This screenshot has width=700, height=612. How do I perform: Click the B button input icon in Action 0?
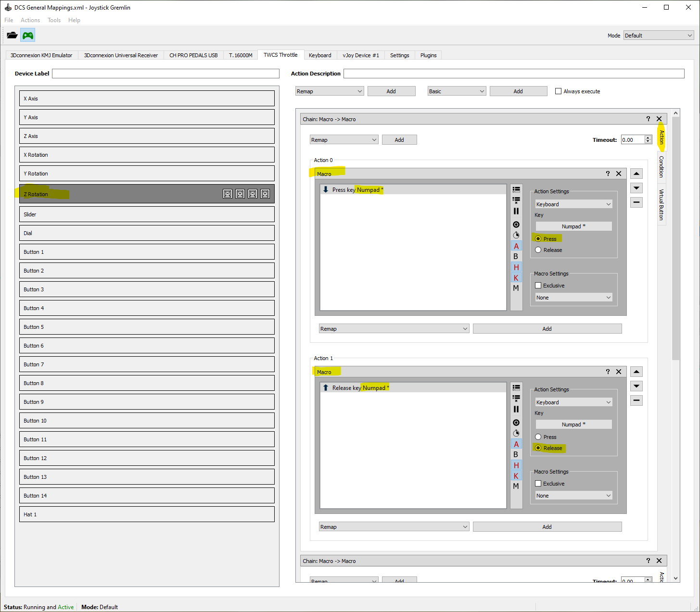[516, 256]
